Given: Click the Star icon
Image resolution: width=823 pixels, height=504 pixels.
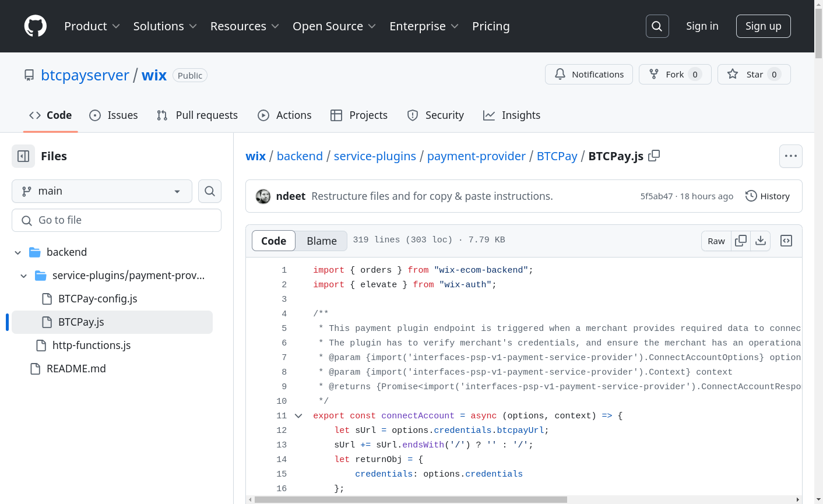Looking at the screenshot, I should click(x=733, y=74).
